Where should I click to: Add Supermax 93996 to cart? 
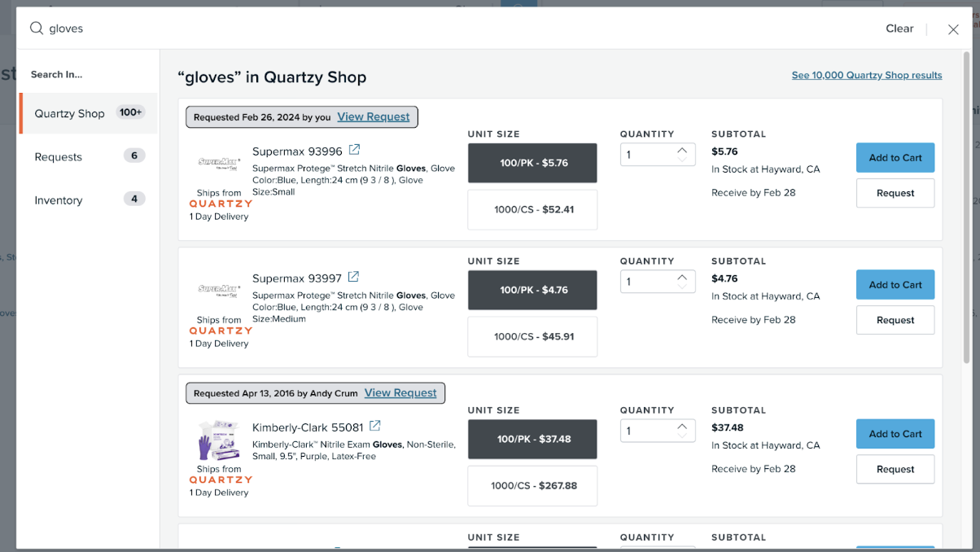click(x=895, y=158)
